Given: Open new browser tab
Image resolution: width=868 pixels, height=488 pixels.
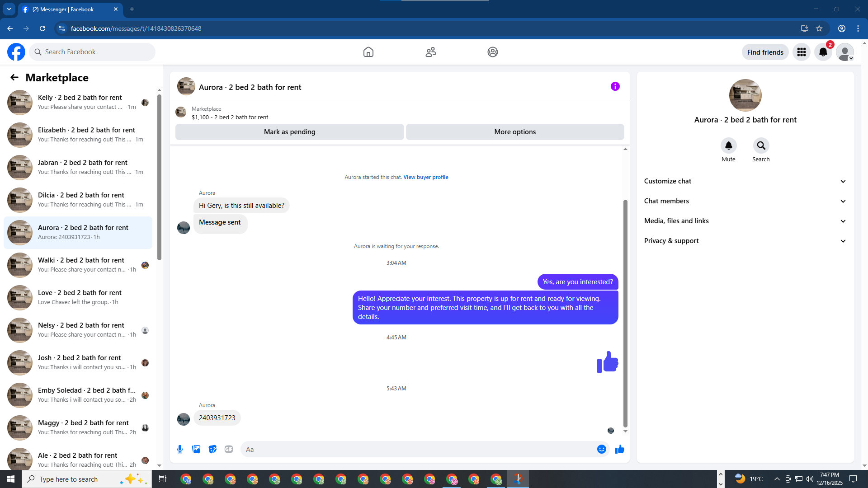Looking at the screenshot, I should (132, 9).
